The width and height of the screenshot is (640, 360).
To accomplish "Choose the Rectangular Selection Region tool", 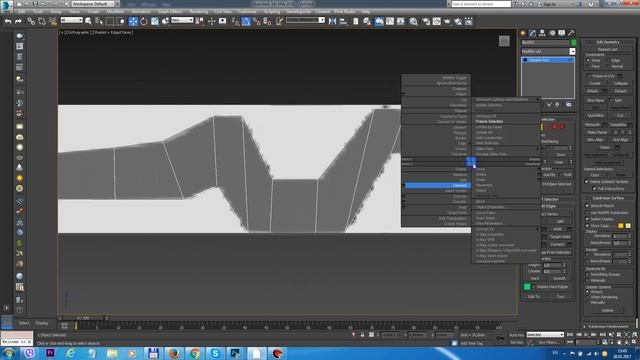I will pyautogui.click(x=110, y=21).
